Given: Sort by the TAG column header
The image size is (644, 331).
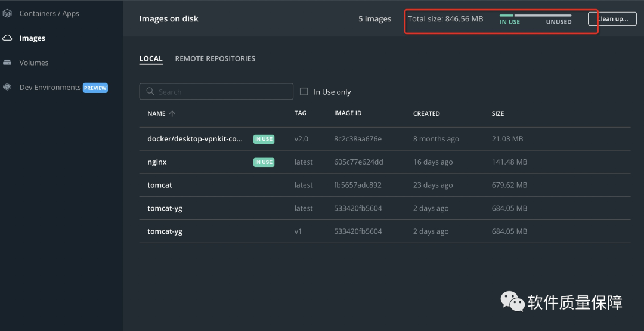Looking at the screenshot, I should tap(300, 113).
